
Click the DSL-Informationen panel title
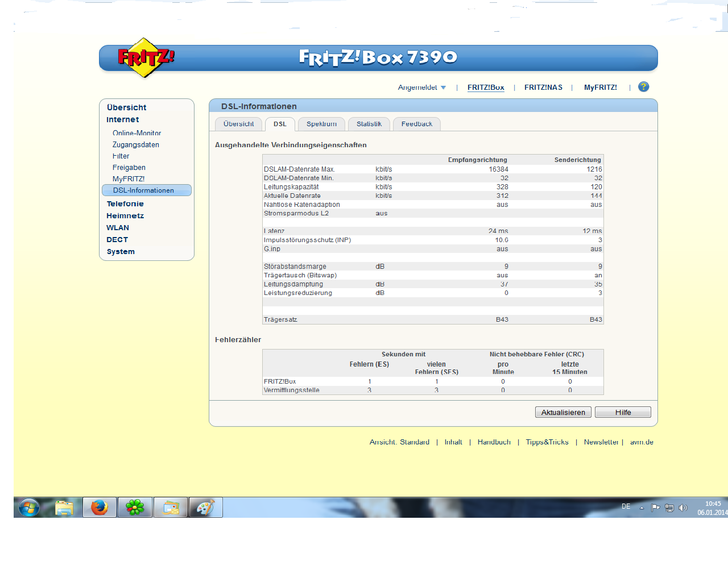pos(259,106)
